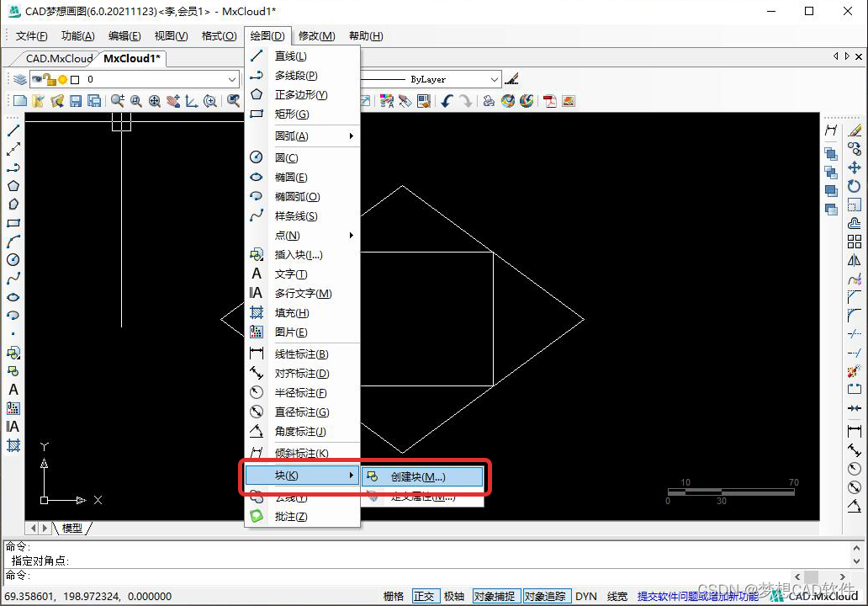
Task: Choose 批注(Z) from the Draw menu
Action: point(302,516)
